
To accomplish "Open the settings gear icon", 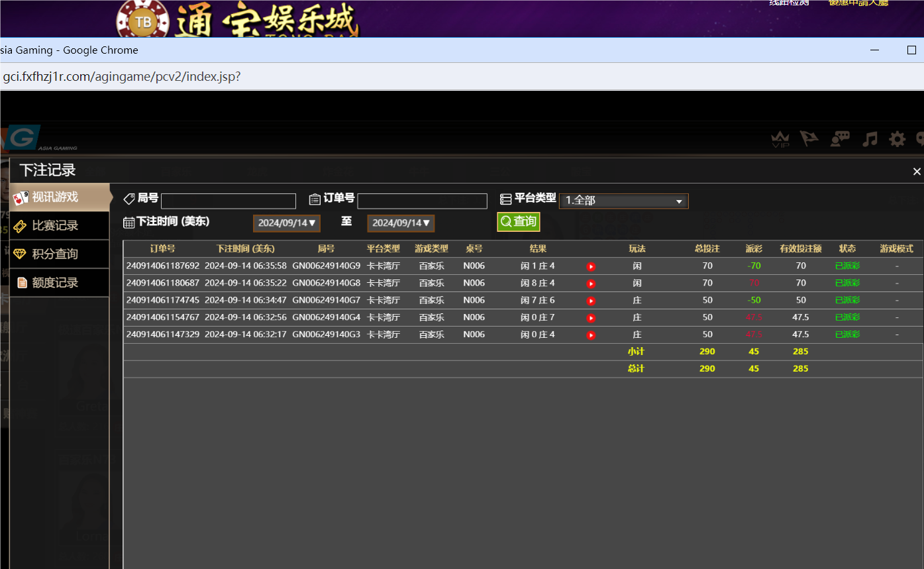I will click(897, 139).
